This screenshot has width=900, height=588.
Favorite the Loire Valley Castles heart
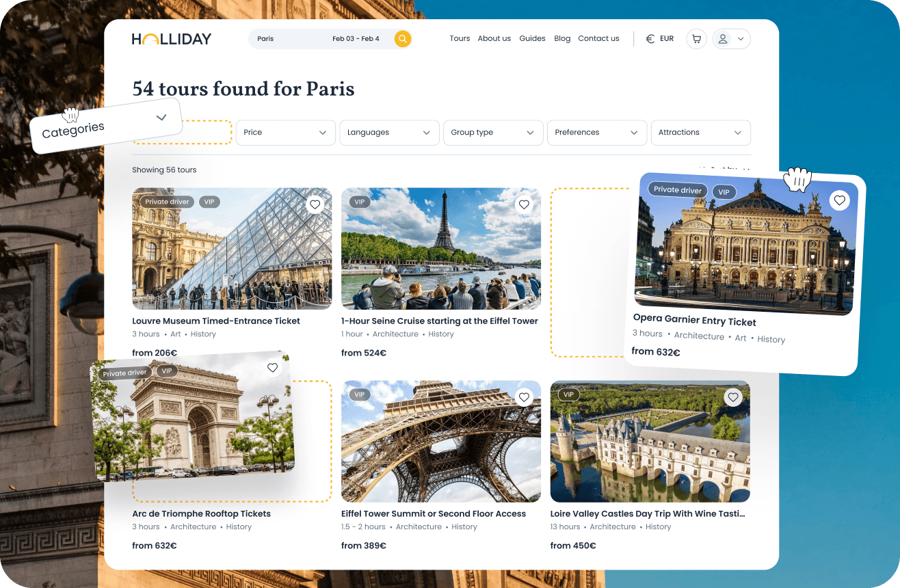click(733, 397)
